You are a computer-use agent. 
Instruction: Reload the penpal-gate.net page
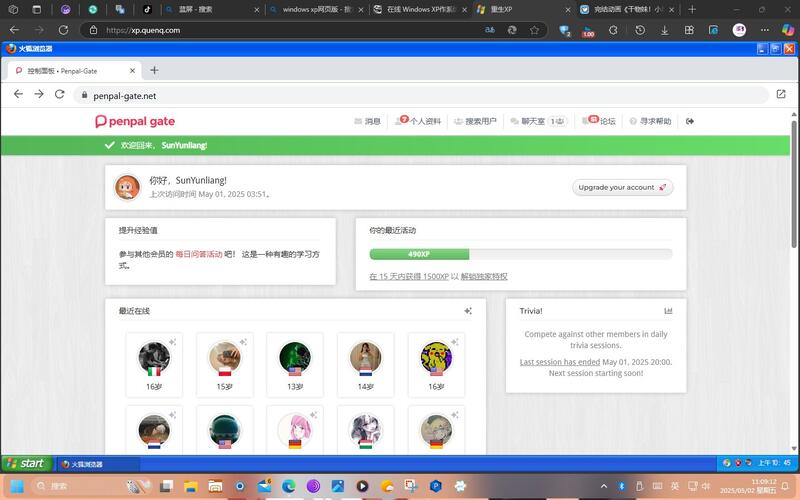point(60,95)
